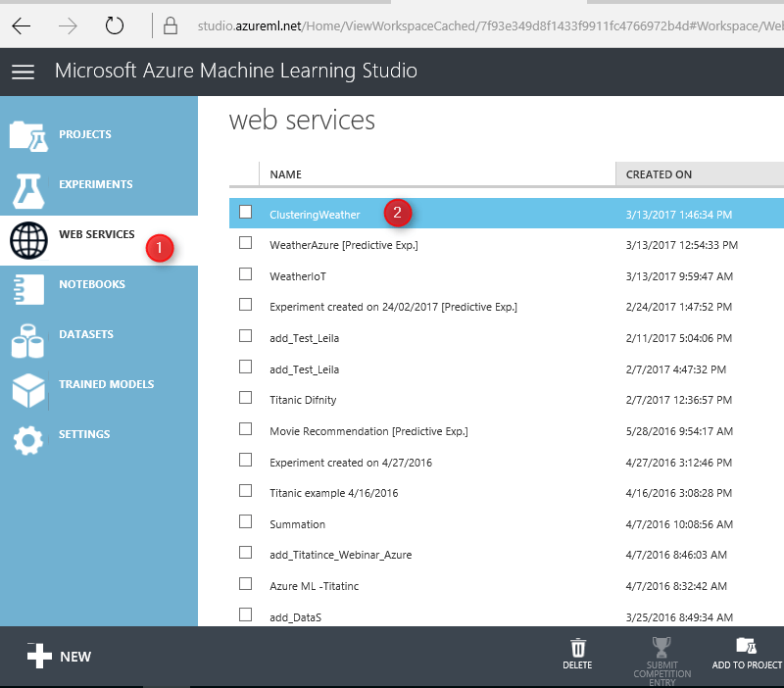The width and height of the screenshot is (784, 688).
Task: Click the Settings gear icon
Action: 28,440
